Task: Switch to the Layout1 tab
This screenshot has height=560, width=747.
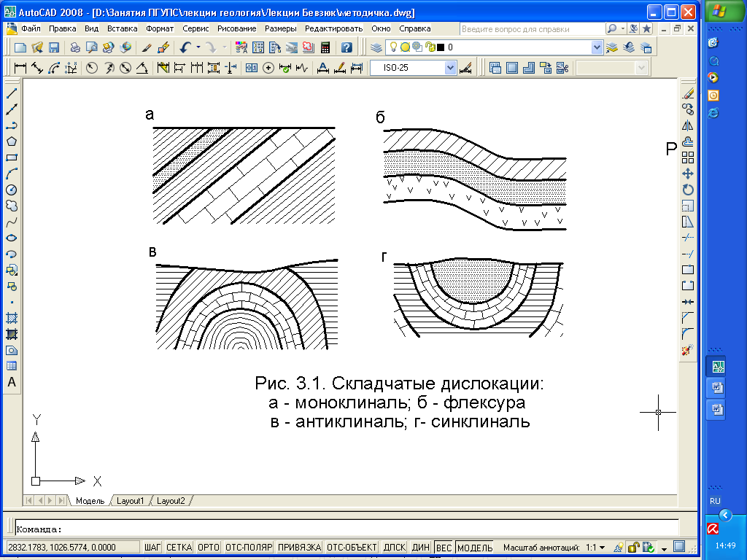Action: click(x=130, y=500)
